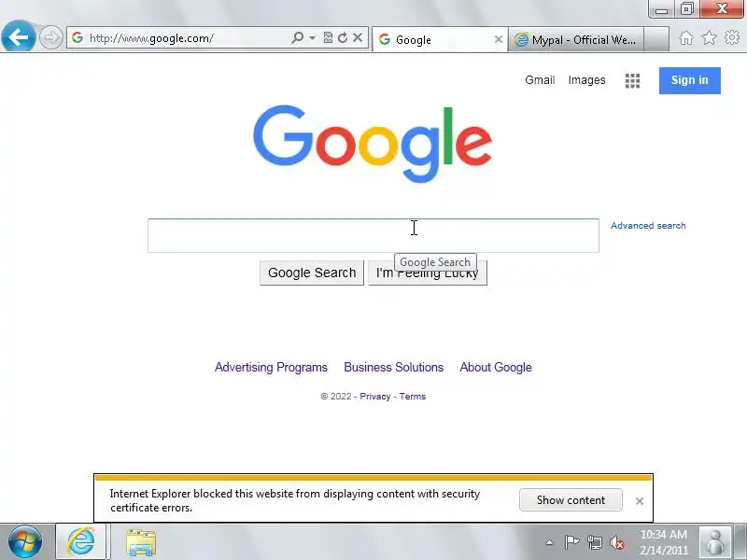
Task: Click the Internet Explorer taskbar icon
Action: coord(81,541)
